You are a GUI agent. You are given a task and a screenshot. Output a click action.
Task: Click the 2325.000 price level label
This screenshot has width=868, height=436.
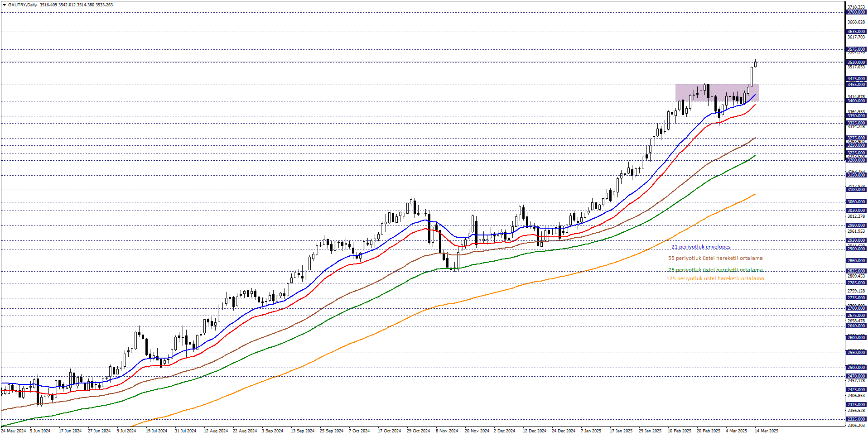[x=856, y=419]
